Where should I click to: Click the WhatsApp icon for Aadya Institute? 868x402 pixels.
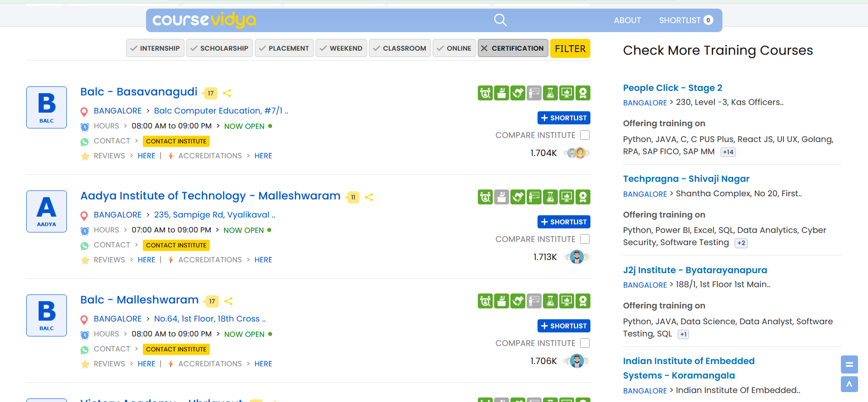click(x=85, y=246)
